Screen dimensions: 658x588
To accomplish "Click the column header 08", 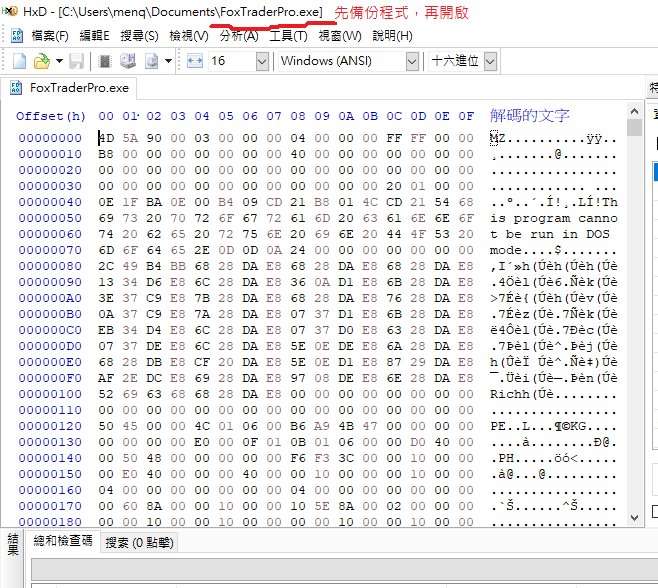I will tap(298, 116).
